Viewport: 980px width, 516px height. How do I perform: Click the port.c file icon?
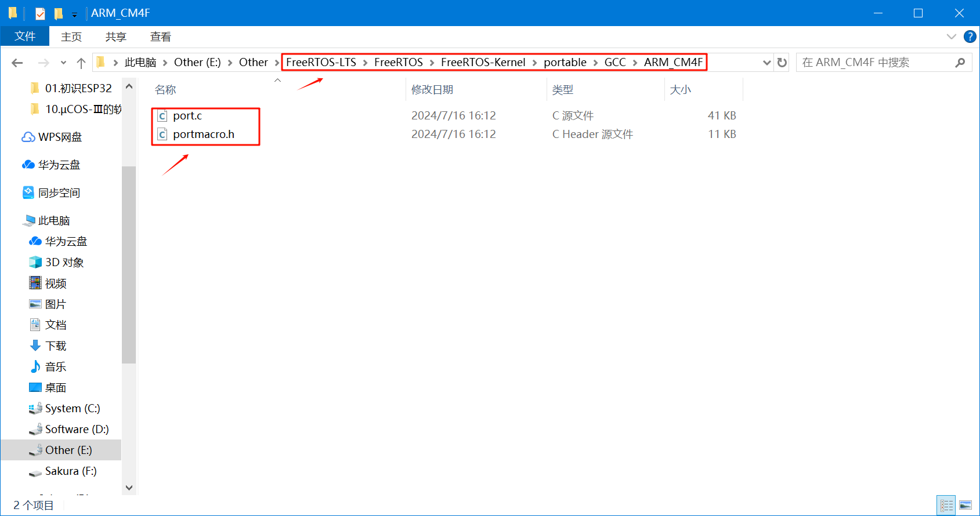[162, 115]
